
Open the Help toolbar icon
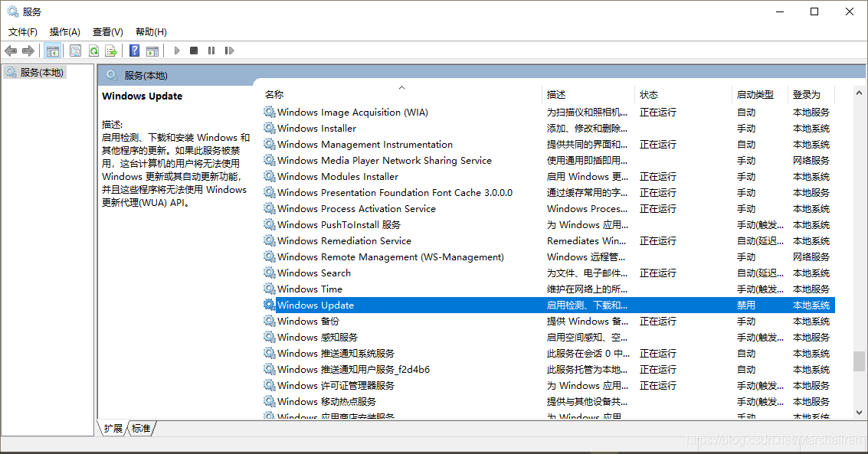pos(134,51)
